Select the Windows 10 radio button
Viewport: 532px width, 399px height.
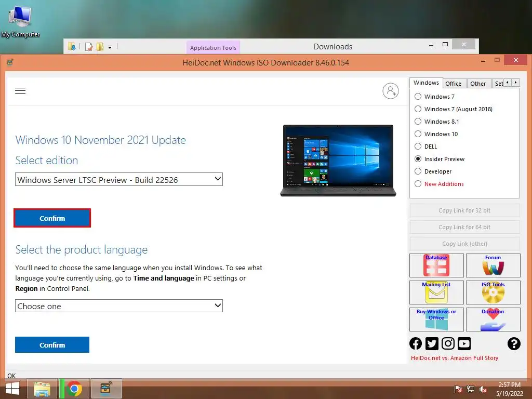click(418, 134)
